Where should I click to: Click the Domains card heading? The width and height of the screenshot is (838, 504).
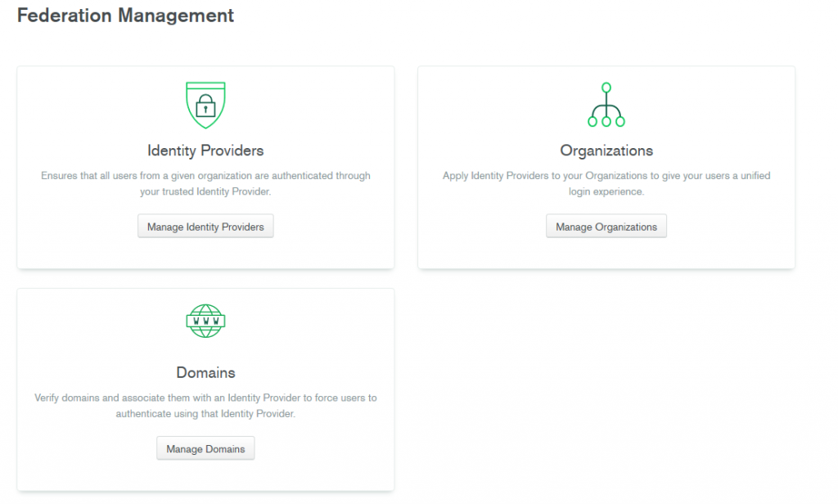pyautogui.click(x=205, y=372)
